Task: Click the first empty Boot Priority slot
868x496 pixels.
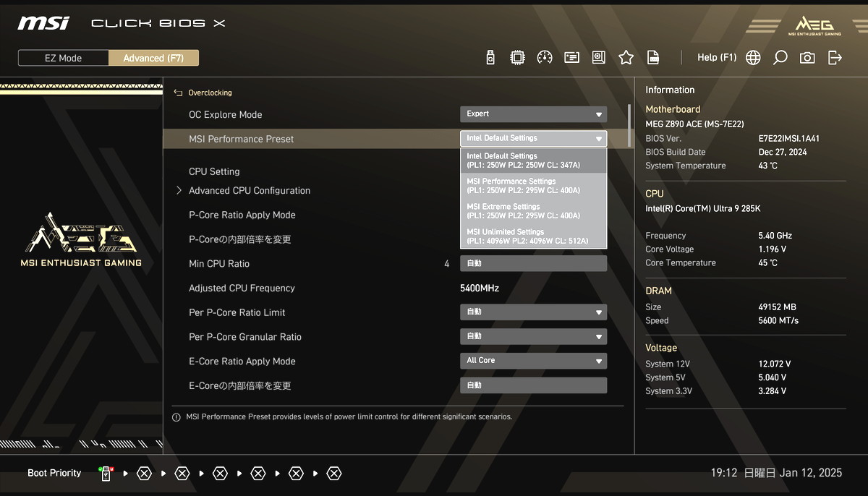Action: [x=144, y=474]
